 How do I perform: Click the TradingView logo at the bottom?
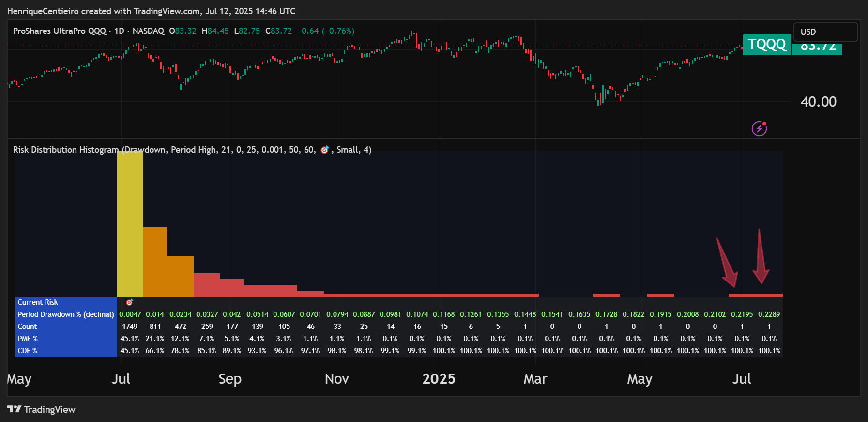41,409
